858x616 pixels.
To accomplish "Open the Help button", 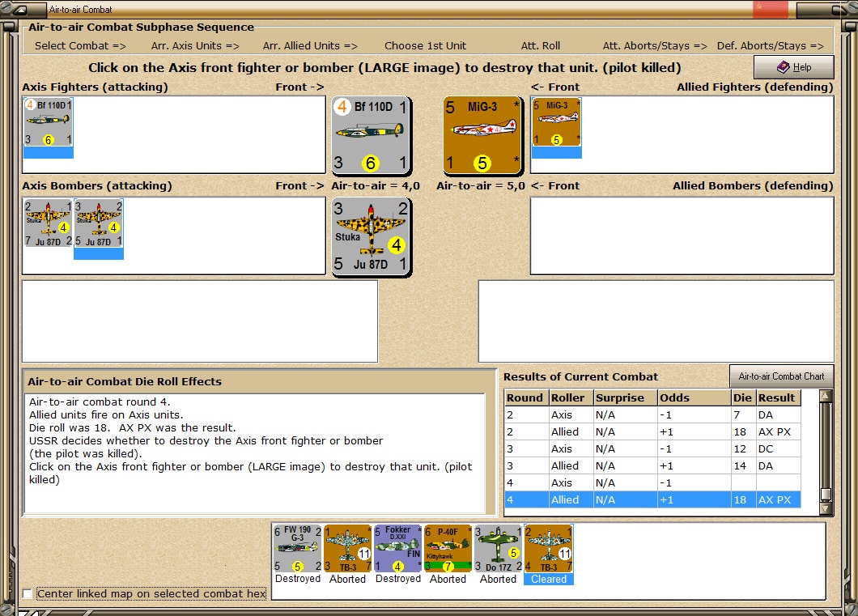I will coord(794,67).
